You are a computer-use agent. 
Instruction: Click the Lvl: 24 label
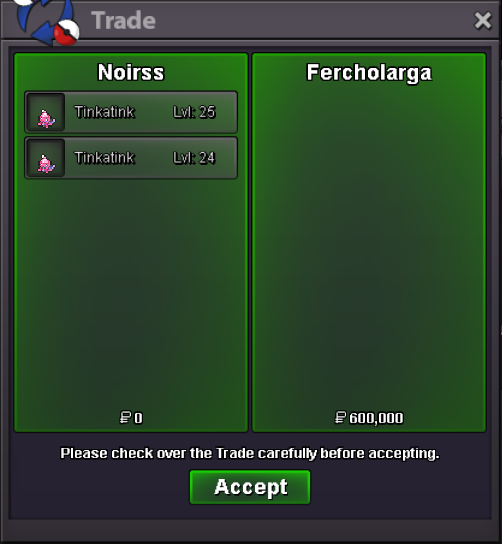point(194,158)
